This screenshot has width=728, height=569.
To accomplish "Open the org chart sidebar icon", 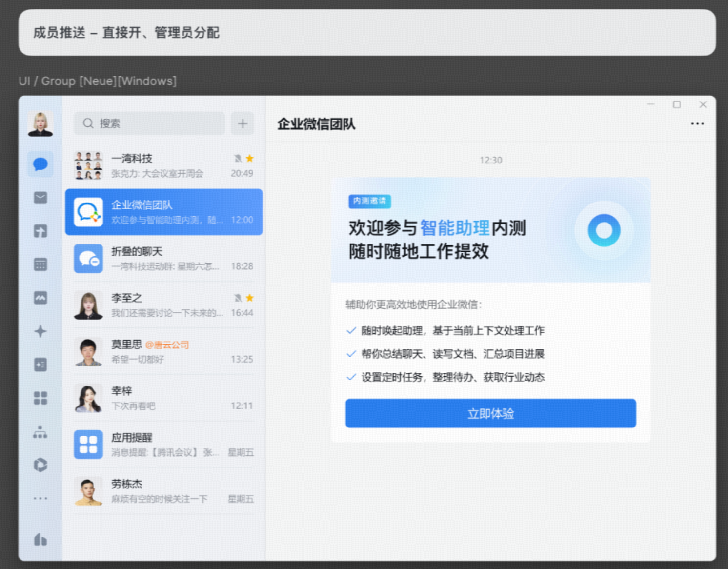I will 40,432.
